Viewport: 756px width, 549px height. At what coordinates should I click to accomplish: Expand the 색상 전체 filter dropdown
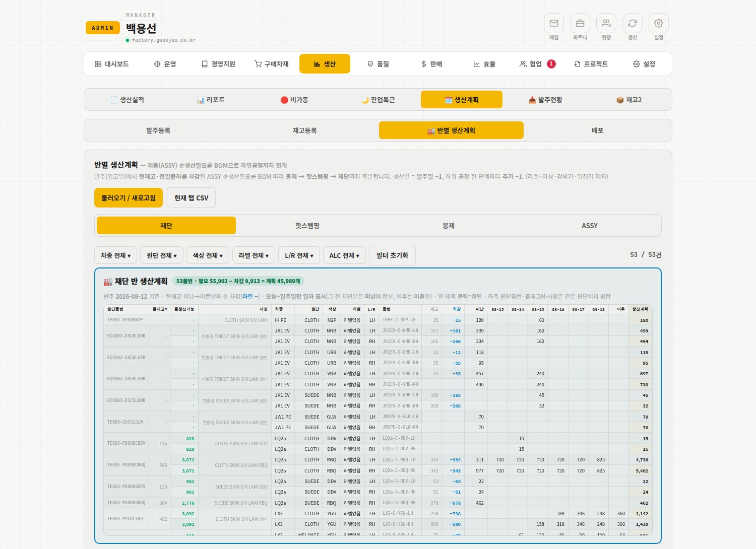208,255
